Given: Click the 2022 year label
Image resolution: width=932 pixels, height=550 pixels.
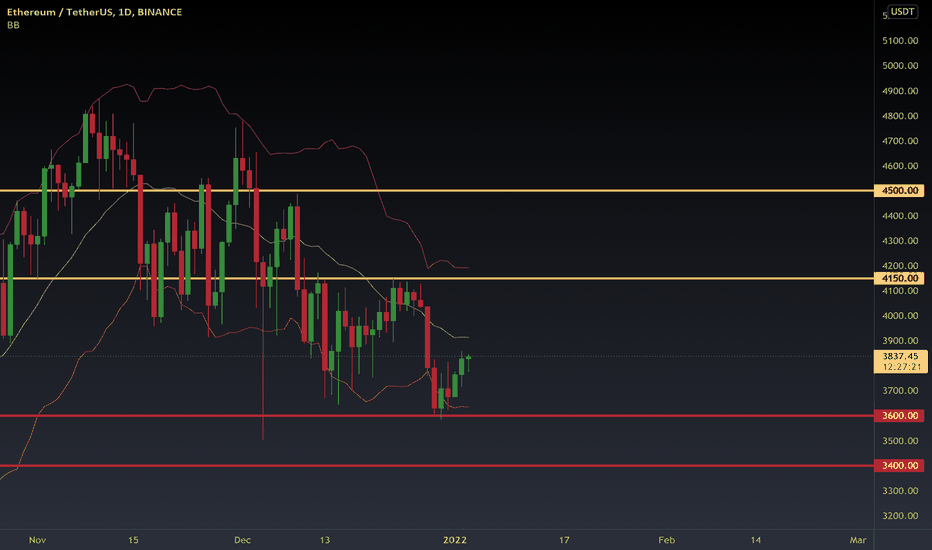Looking at the screenshot, I should (x=455, y=540).
